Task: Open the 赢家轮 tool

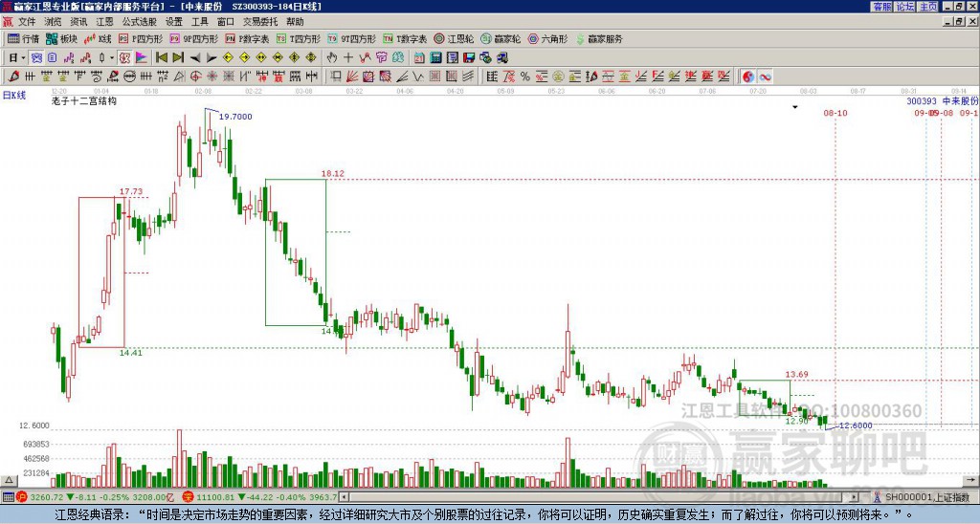Action: 501,38
